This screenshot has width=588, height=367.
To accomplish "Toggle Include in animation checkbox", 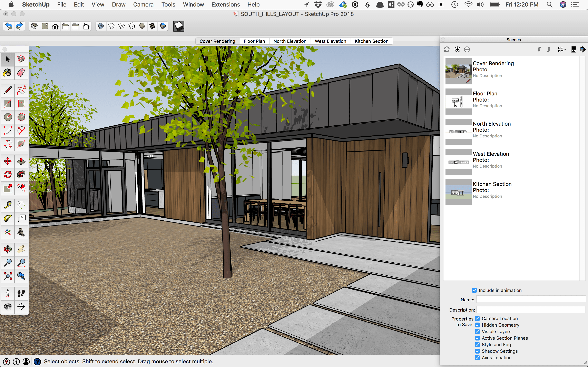I will point(474,291).
